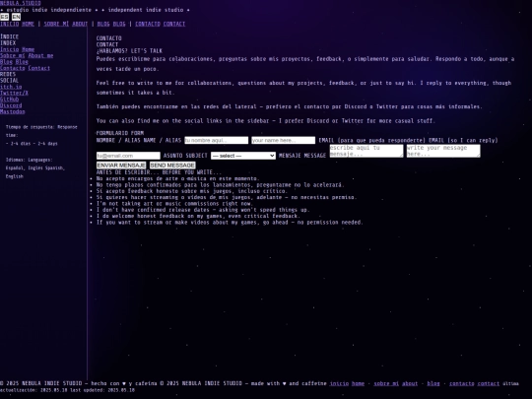Switch language with the ES button

pyautogui.click(x=4, y=17)
